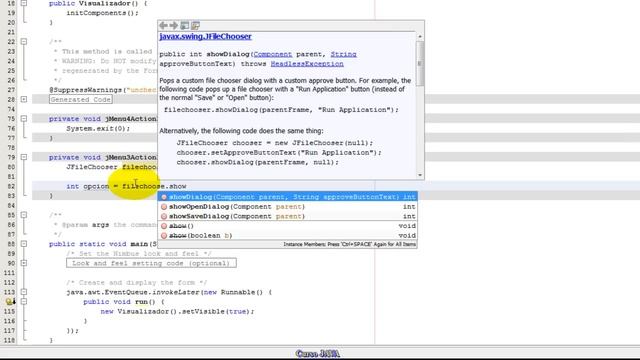Open source in editor icon in Javadoc popup
This screenshot has width=640, height=360.
[196, 25]
